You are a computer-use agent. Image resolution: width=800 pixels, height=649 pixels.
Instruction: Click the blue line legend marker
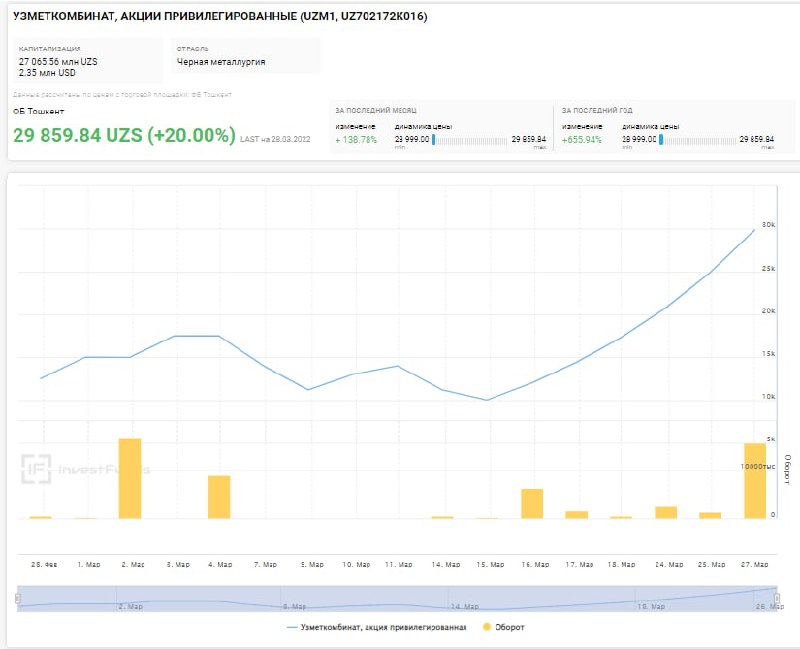tap(292, 627)
